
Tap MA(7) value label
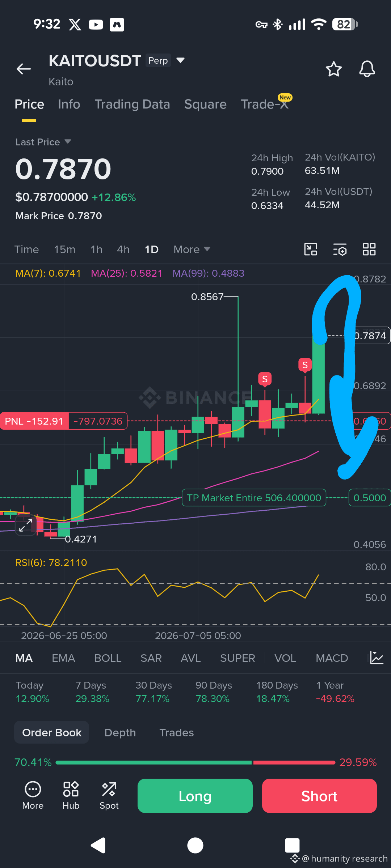48,273
